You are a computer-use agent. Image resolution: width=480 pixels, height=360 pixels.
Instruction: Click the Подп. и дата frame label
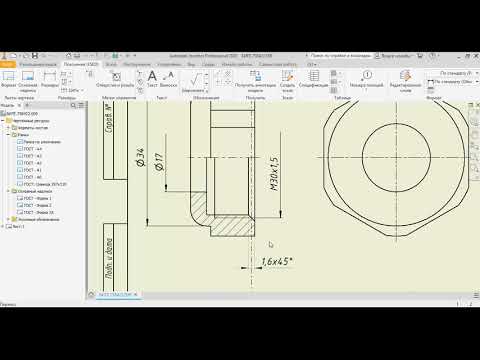tap(109, 259)
